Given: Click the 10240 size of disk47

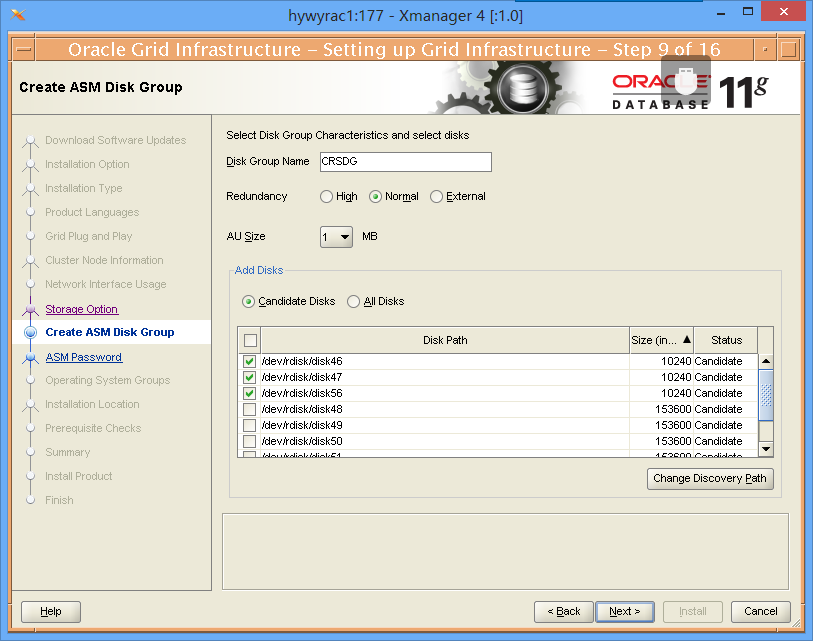Looking at the screenshot, I should point(676,378).
